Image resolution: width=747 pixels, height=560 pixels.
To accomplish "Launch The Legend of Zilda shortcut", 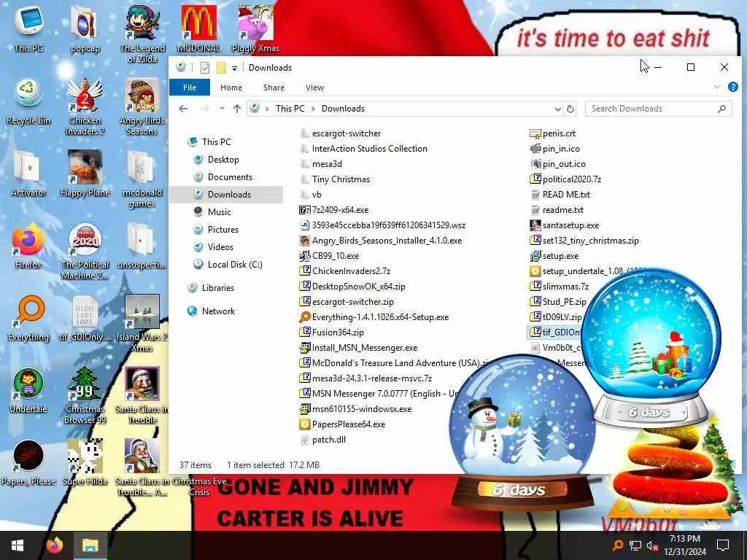I will [x=142, y=34].
